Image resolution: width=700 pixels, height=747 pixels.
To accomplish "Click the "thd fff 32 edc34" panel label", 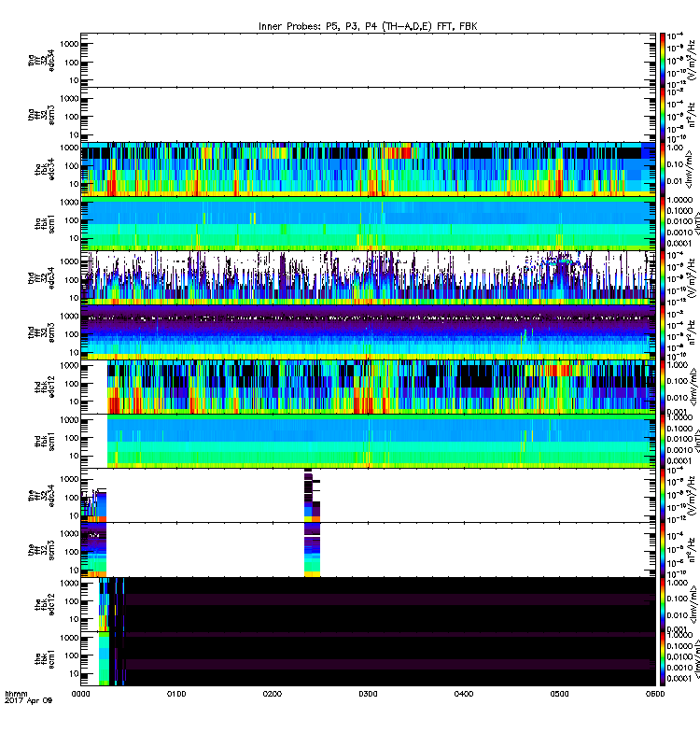I will [41, 277].
